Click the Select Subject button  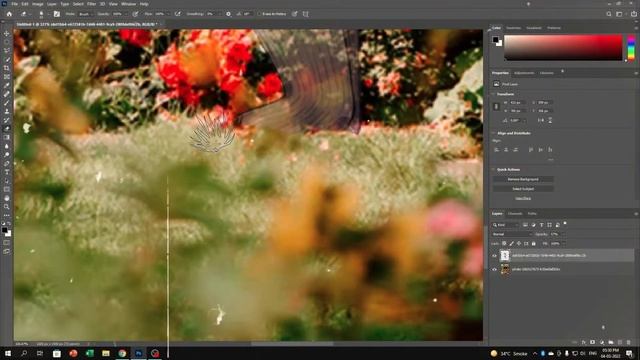(x=523, y=189)
